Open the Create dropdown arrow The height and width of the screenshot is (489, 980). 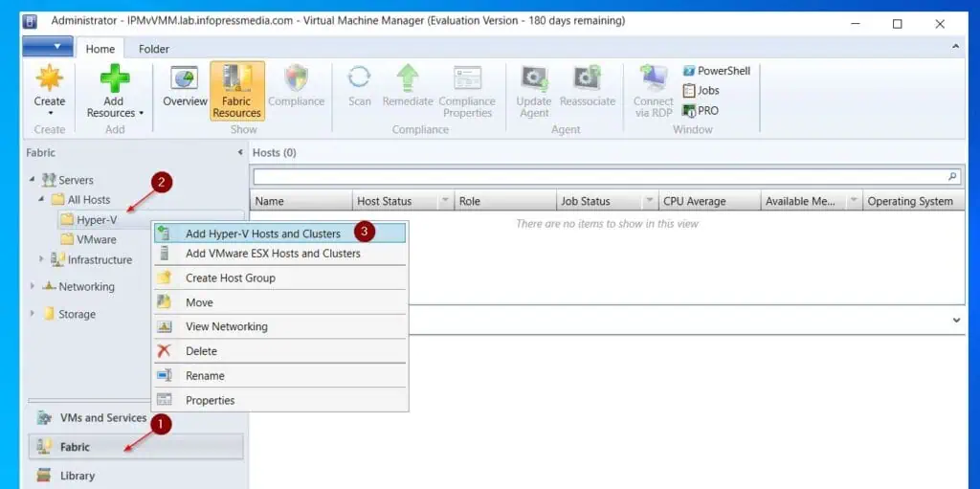pos(50,113)
